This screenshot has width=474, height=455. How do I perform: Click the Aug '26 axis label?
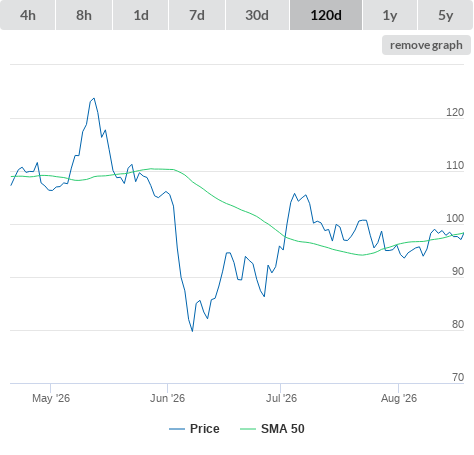[399, 398]
